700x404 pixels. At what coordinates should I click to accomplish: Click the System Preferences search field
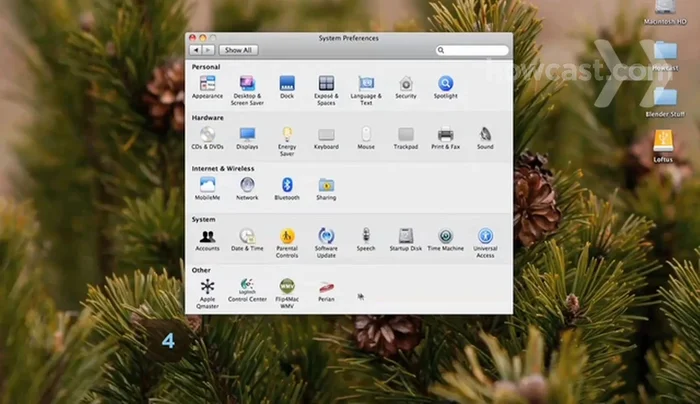coord(474,49)
